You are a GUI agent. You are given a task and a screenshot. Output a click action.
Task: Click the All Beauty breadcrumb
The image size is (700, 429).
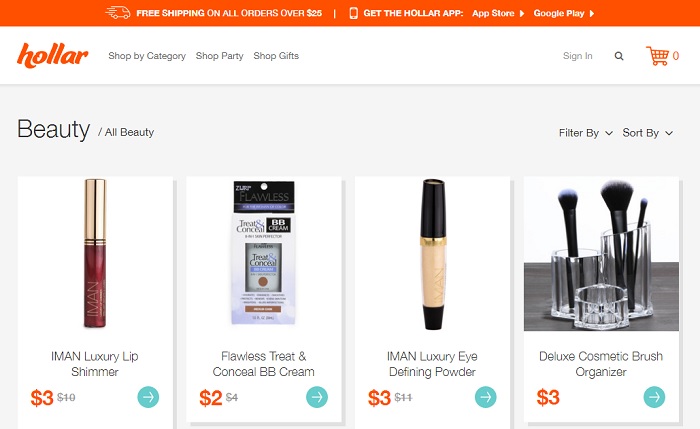click(129, 132)
